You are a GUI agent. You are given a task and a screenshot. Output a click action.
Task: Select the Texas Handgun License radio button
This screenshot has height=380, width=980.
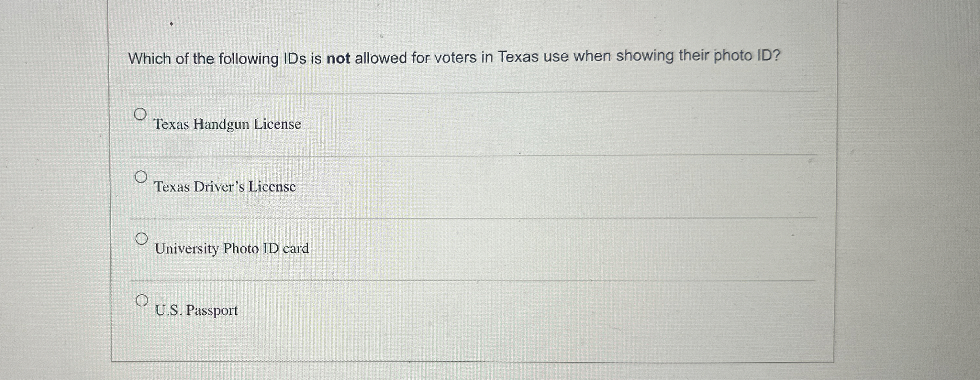pos(140,114)
